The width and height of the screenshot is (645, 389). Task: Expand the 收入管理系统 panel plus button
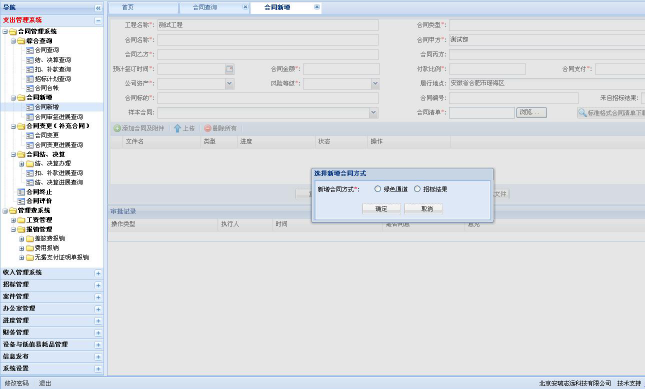(98, 273)
